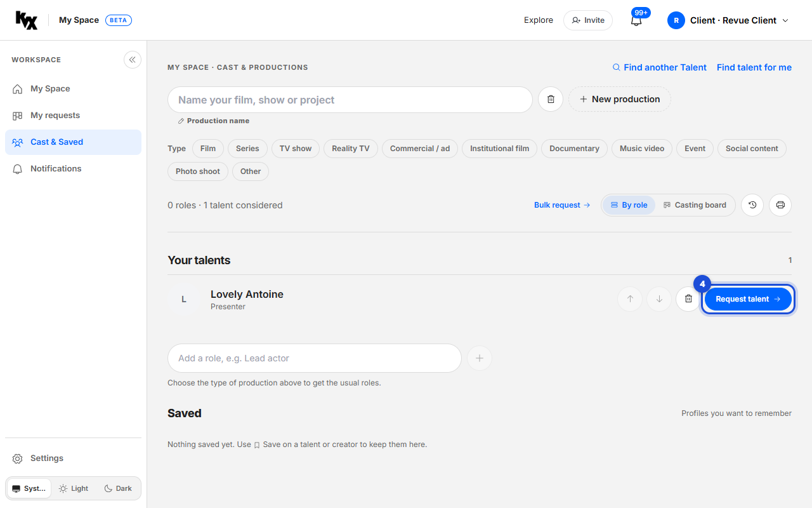Switch to Casting board view

tap(695, 205)
